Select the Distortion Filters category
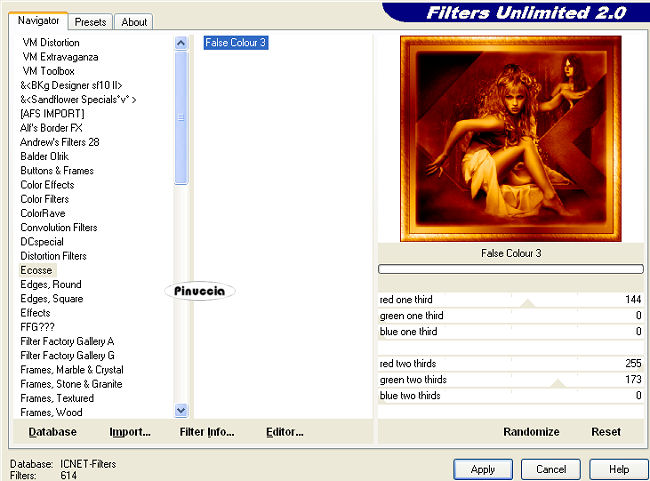Screen dimensions: 650x481 point(53,256)
